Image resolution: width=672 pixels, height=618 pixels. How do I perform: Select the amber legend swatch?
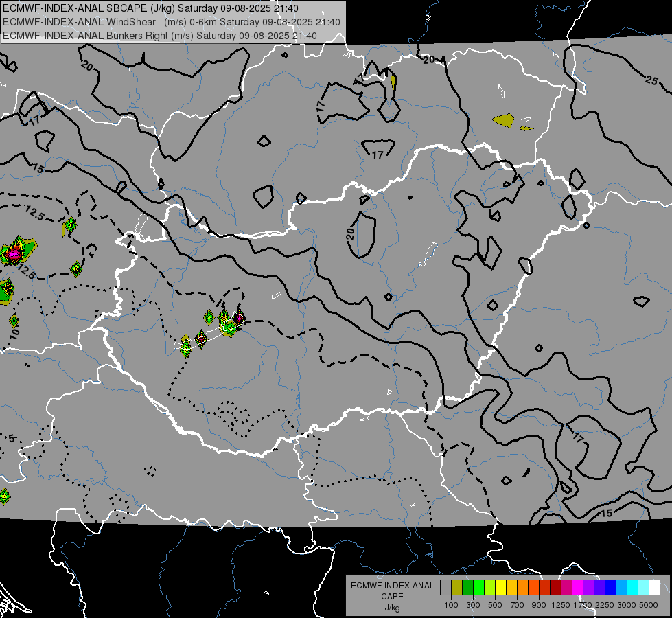[x=511, y=588]
